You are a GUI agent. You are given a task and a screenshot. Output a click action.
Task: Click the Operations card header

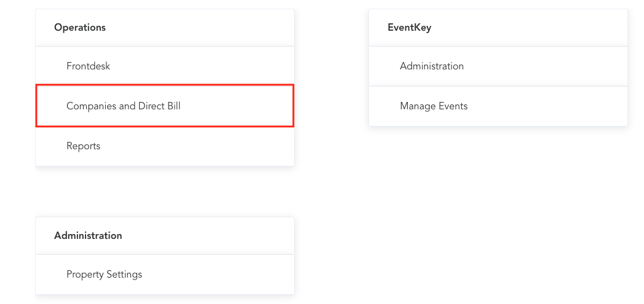pos(80,28)
